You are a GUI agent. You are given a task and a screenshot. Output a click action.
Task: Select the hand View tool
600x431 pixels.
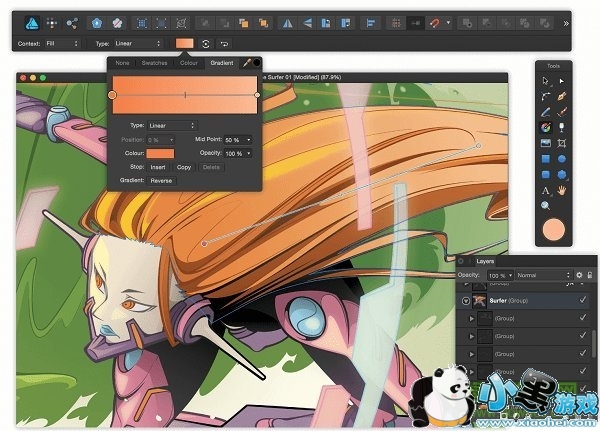pyautogui.click(x=563, y=189)
